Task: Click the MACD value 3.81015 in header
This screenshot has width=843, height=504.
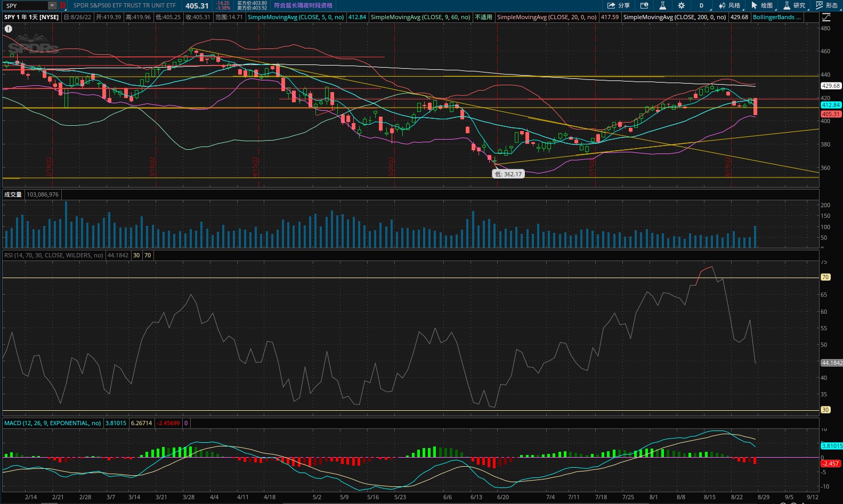Action: (x=116, y=423)
